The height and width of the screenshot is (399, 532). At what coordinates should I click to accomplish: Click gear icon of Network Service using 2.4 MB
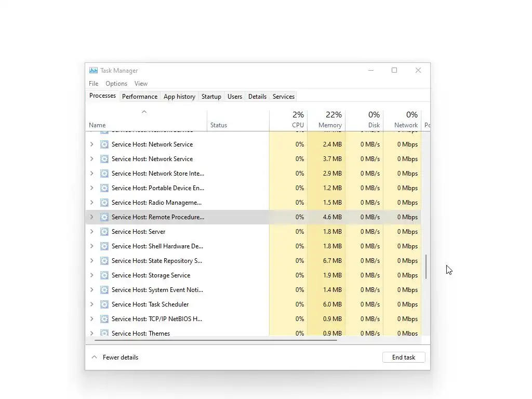pyautogui.click(x=104, y=144)
